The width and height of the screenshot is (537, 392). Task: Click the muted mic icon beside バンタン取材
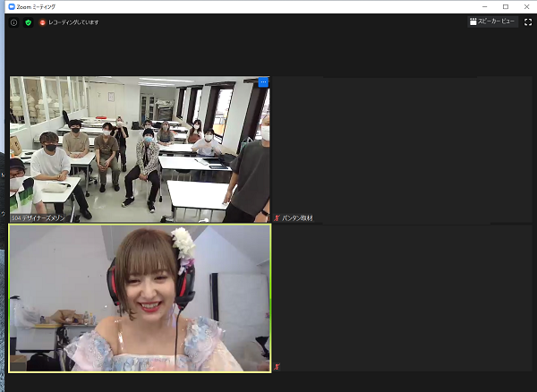click(x=277, y=217)
